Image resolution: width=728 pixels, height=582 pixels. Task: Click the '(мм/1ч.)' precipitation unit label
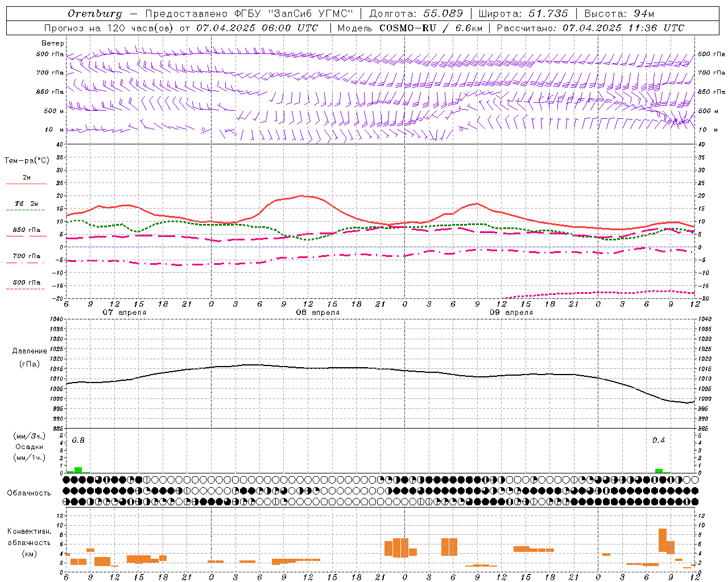coord(29,457)
